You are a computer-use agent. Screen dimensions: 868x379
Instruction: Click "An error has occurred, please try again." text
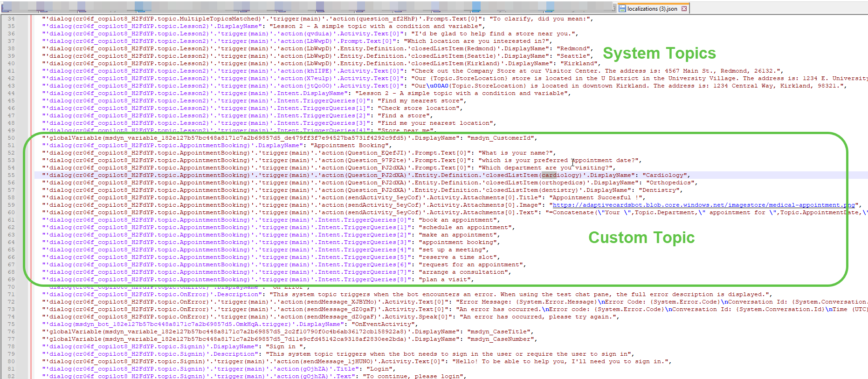[538, 317]
